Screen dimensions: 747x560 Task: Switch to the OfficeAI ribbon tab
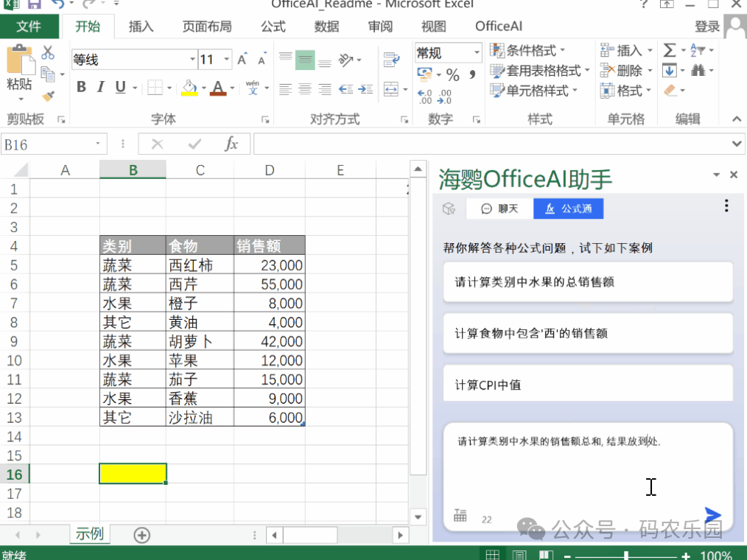(x=499, y=27)
